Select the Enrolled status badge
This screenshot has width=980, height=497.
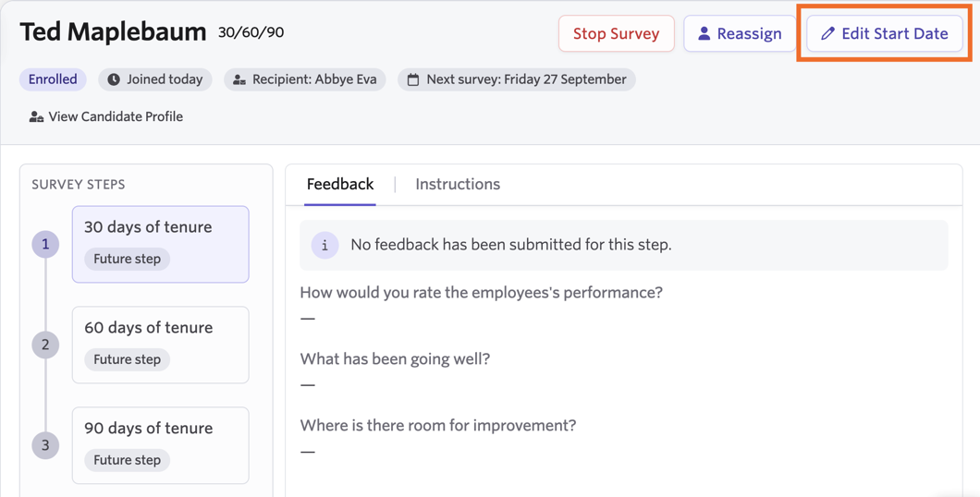tap(53, 79)
